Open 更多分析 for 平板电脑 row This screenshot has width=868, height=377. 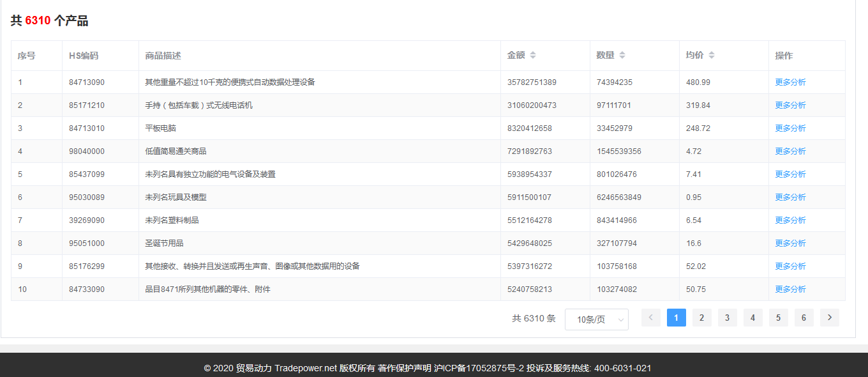tap(790, 128)
